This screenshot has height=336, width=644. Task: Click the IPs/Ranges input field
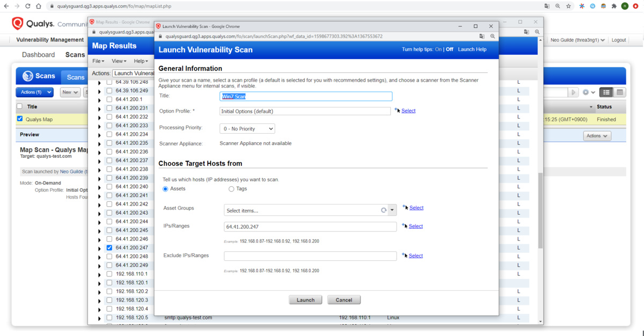310,227
